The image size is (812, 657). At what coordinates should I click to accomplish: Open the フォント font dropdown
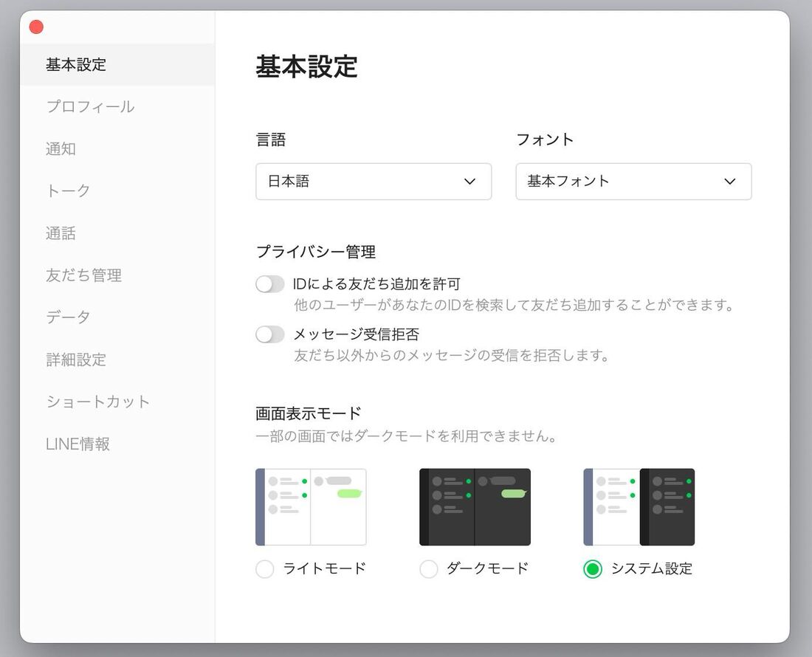[633, 182]
